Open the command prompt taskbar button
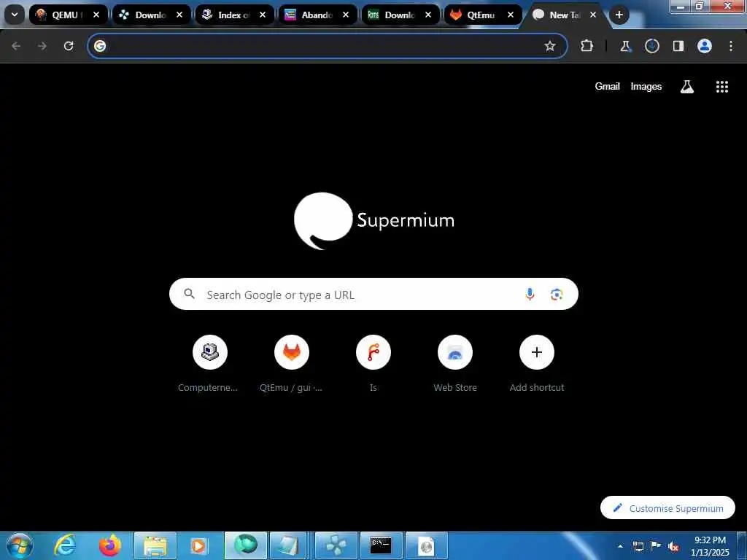The height and width of the screenshot is (560, 747). 381,545
